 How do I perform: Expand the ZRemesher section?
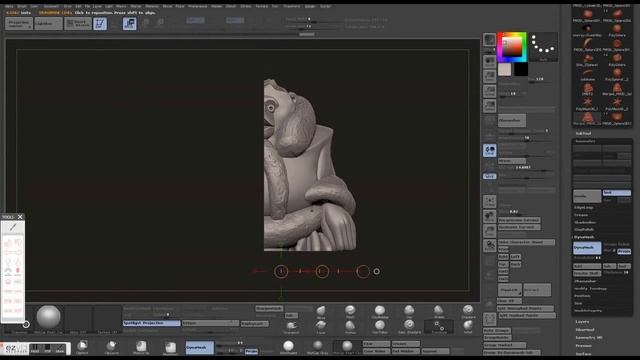pos(585,281)
